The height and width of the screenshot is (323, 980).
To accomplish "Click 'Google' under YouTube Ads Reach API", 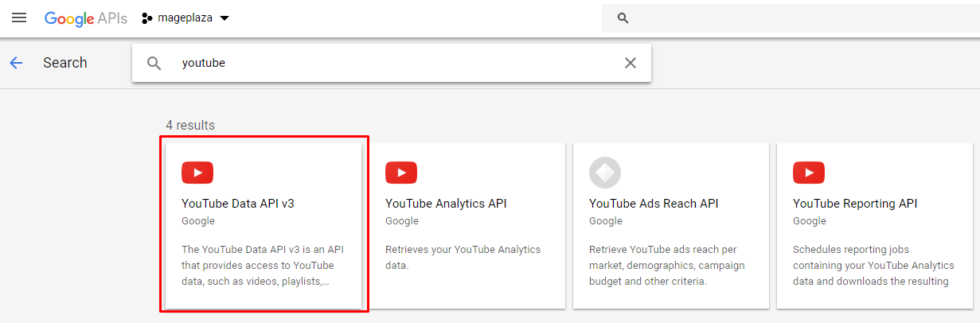I will (606, 221).
